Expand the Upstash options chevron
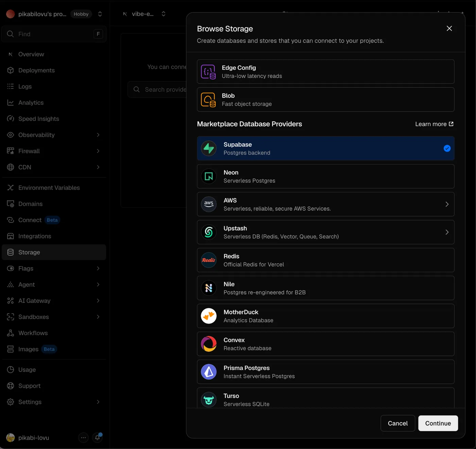Screen dimensions: 476x449 (x=447, y=232)
